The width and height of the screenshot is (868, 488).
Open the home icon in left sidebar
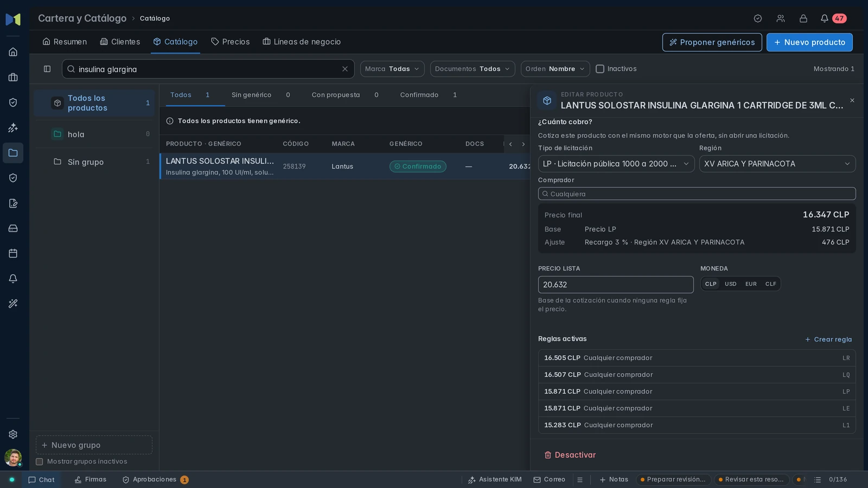coord(13,52)
